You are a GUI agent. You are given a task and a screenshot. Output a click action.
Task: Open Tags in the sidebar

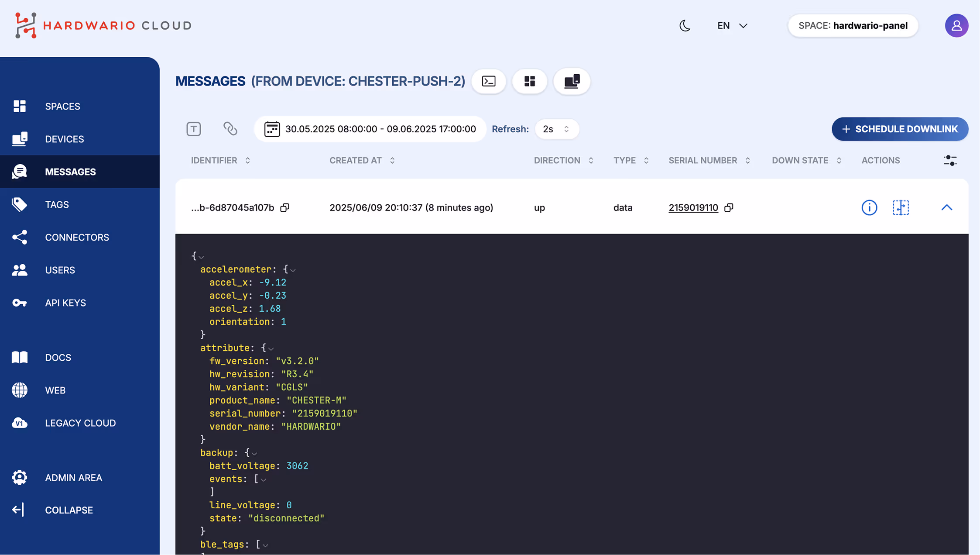click(x=80, y=204)
